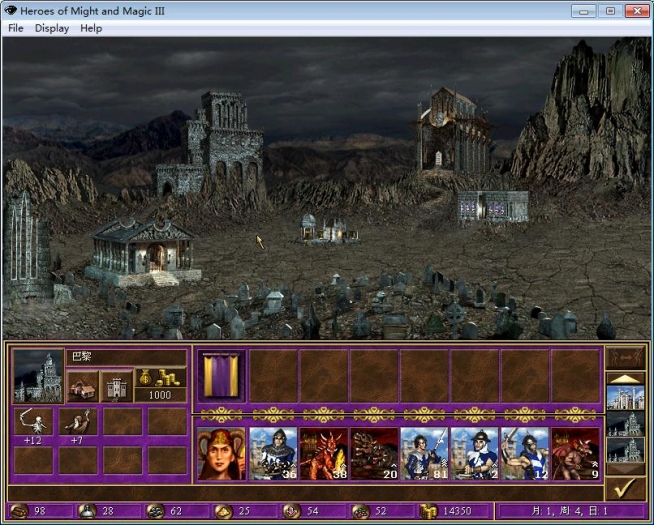Select the marksman stack of 2
This screenshot has height=525, width=654.
pos(474,454)
